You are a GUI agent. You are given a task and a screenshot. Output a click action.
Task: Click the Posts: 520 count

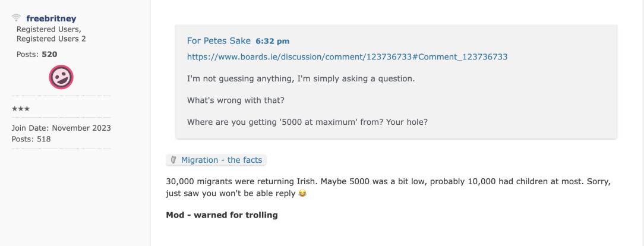[37, 54]
